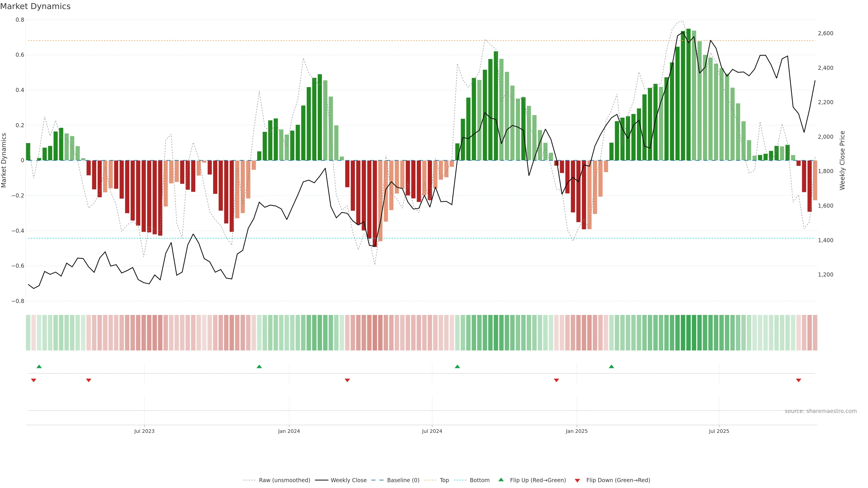
Task: Click the Jan 2025 x-axis label
Action: (577, 431)
